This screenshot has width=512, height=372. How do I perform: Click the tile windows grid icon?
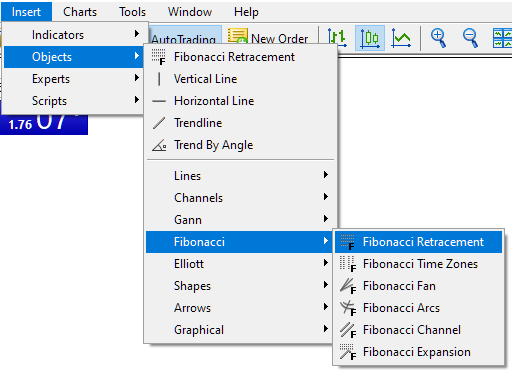(x=502, y=38)
